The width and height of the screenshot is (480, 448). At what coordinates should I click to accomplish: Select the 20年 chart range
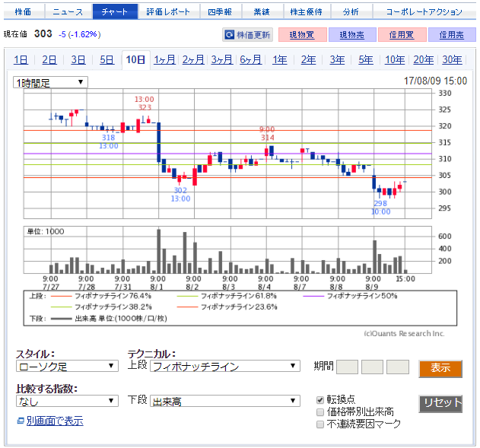[x=424, y=59]
